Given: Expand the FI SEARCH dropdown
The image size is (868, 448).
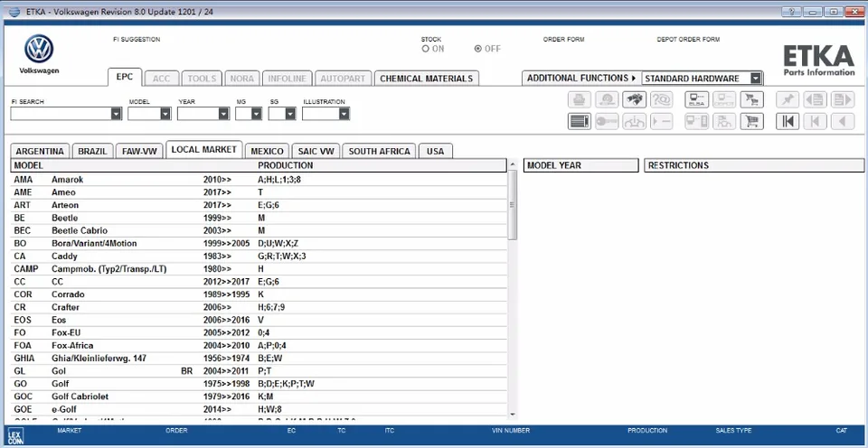Looking at the screenshot, I should tap(116, 114).
